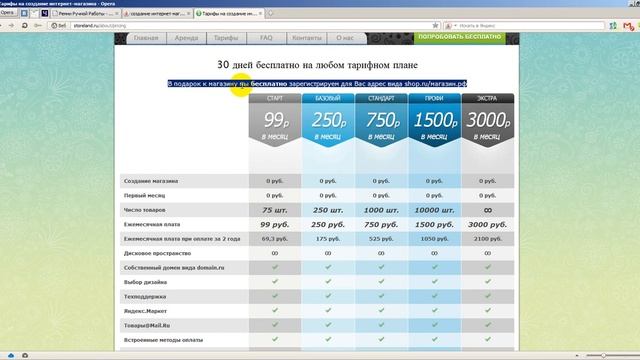The image size is (640, 360).
Task: Close the 'Тарифы на создание' tab
Action: (260, 13)
